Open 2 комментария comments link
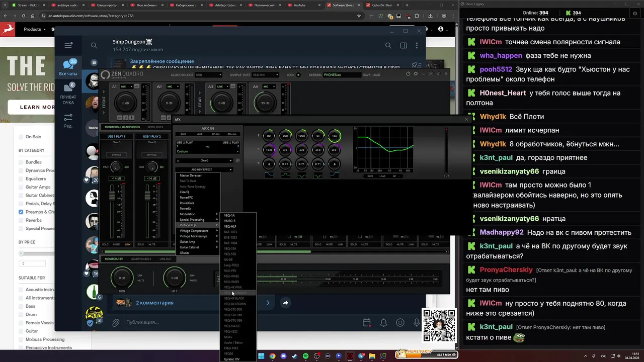The width and height of the screenshot is (644, 362). pos(154,303)
